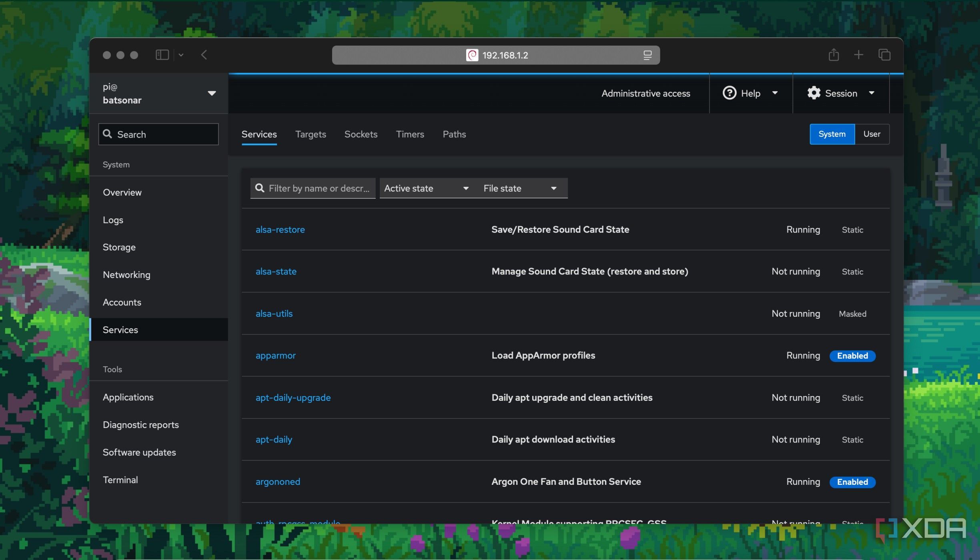The width and height of the screenshot is (980, 560).
Task: Open the sidebar options chevron
Action: pos(181,55)
